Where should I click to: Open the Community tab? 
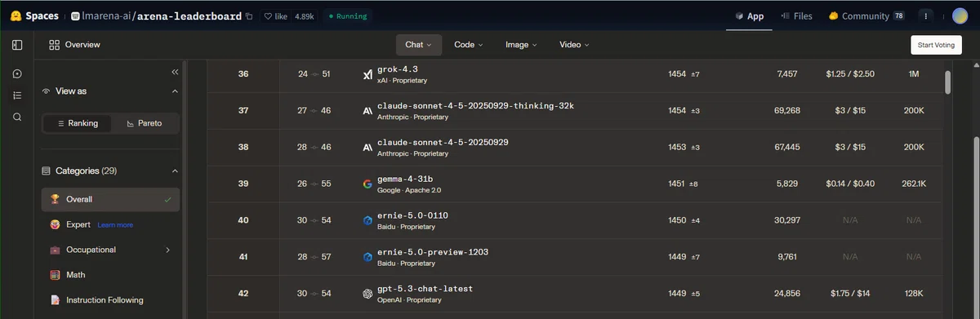point(866,16)
